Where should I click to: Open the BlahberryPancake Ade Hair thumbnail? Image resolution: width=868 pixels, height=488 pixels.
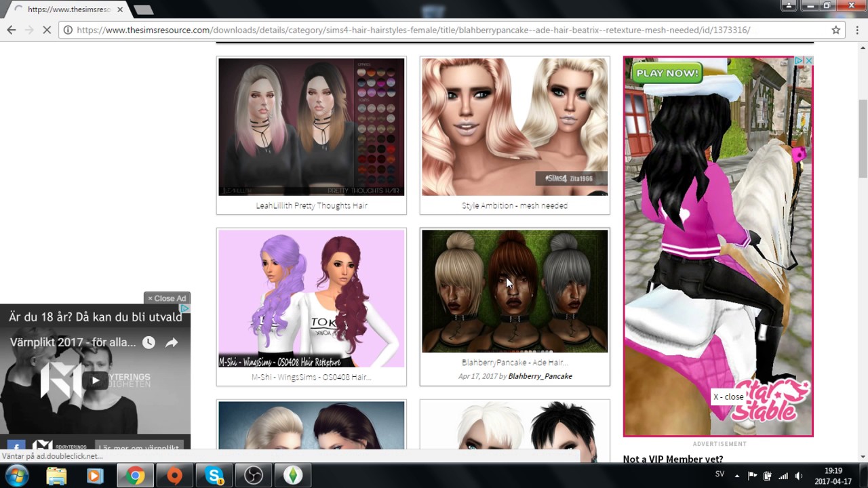pyautogui.click(x=515, y=291)
